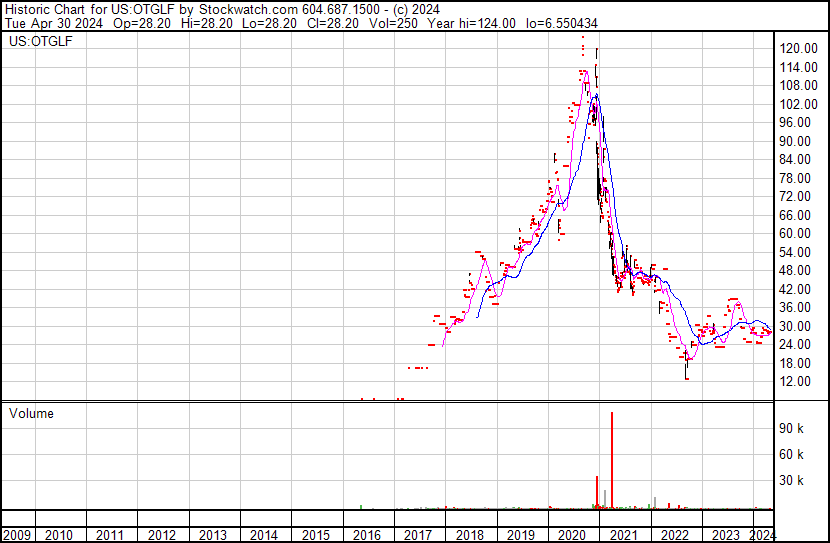Select the 2014 year label on axis

(x=264, y=535)
